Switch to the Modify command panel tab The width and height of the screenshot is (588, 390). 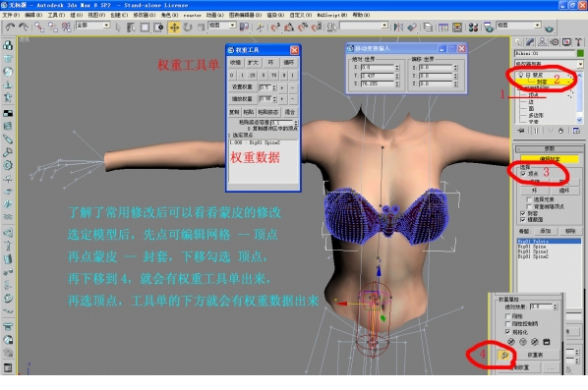[x=530, y=42]
